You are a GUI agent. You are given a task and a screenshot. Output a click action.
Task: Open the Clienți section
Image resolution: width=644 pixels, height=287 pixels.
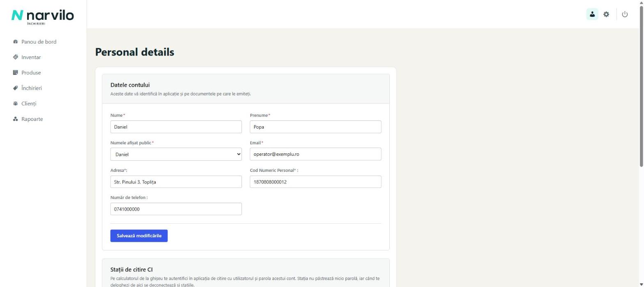(x=29, y=104)
